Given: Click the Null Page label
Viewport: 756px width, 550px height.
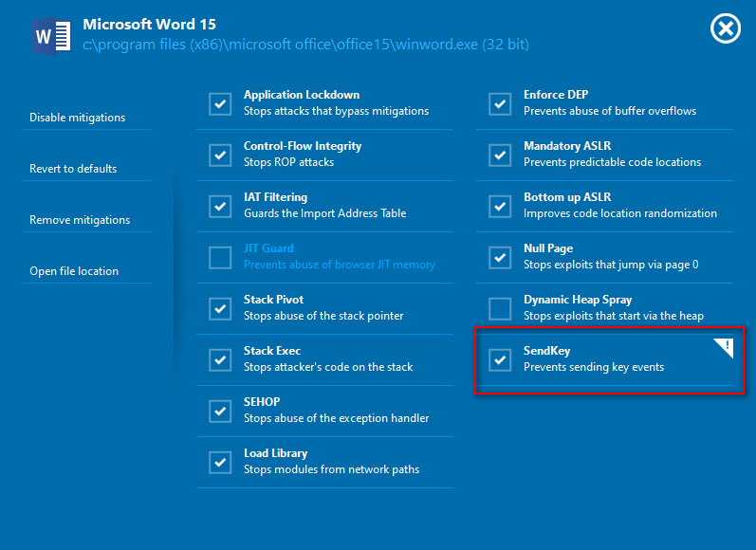Looking at the screenshot, I should [548, 248].
